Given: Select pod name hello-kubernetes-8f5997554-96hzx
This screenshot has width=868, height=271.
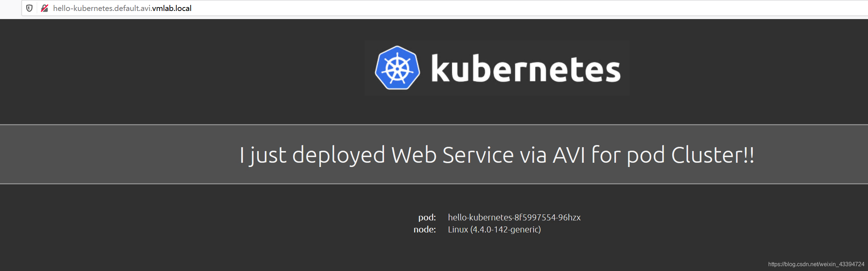Looking at the screenshot, I should (x=514, y=217).
